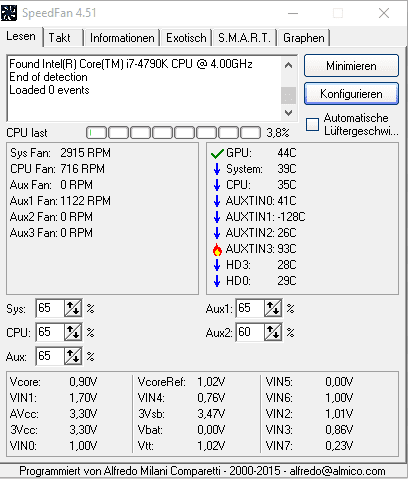Click the Aux fan speed stepper arrows
This screenshot has width=408, height=479.
click(x=73, y=356)
